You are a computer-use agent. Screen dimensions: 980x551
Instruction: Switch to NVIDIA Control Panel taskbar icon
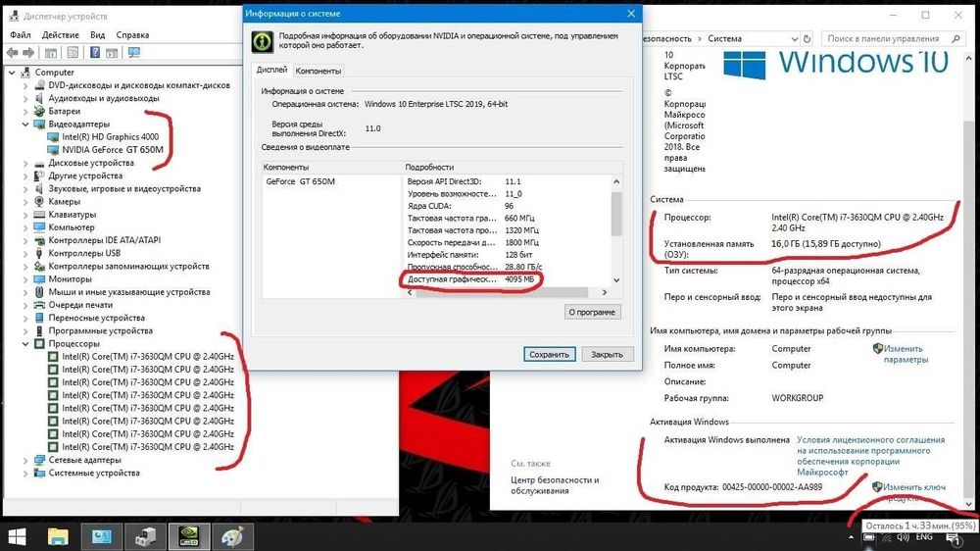(189, 536)
